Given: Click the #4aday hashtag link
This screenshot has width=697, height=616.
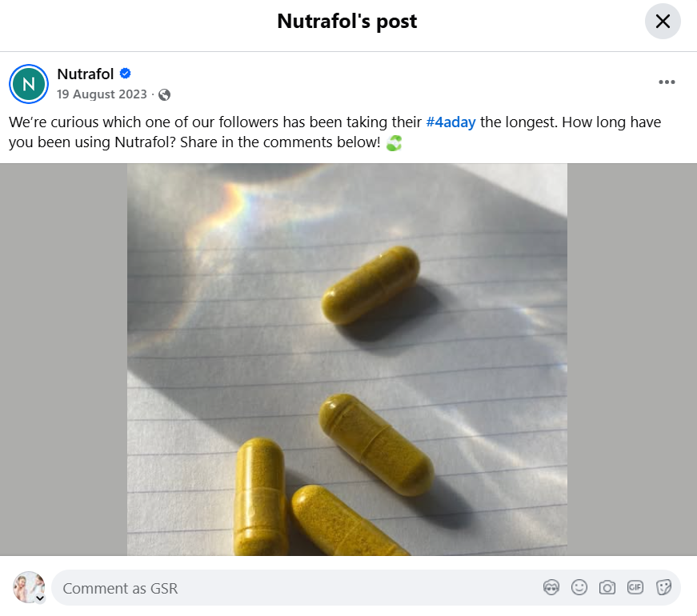Looking at the screenshot, I should [x=451, y=122].
